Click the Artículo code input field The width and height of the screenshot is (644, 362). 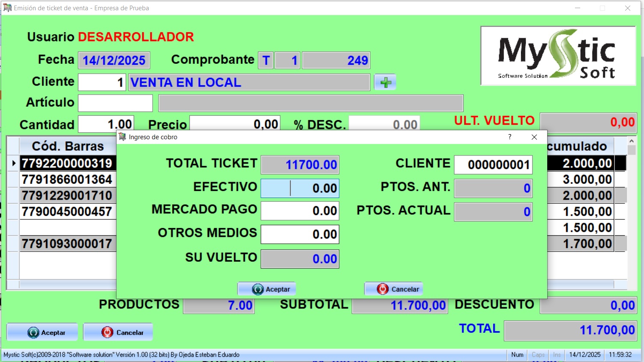(115, 103)
